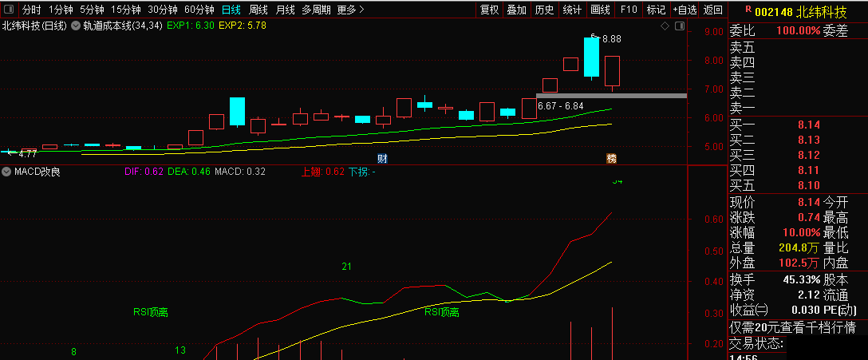Click the 4.77 low price label

28,153
